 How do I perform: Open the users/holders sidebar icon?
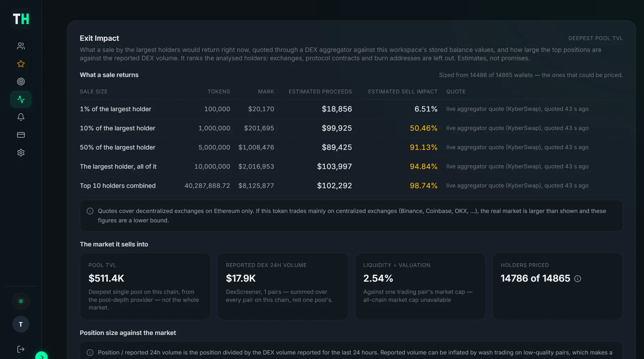21,46
